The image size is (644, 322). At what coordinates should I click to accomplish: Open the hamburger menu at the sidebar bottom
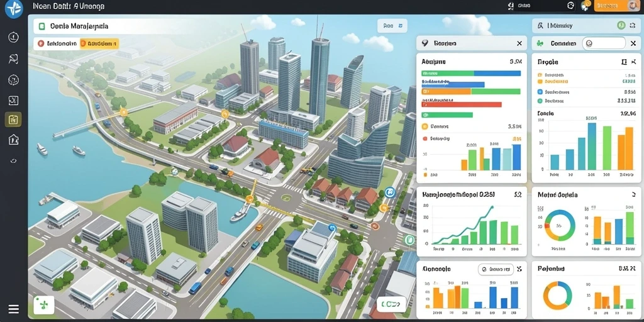point(14,309)
